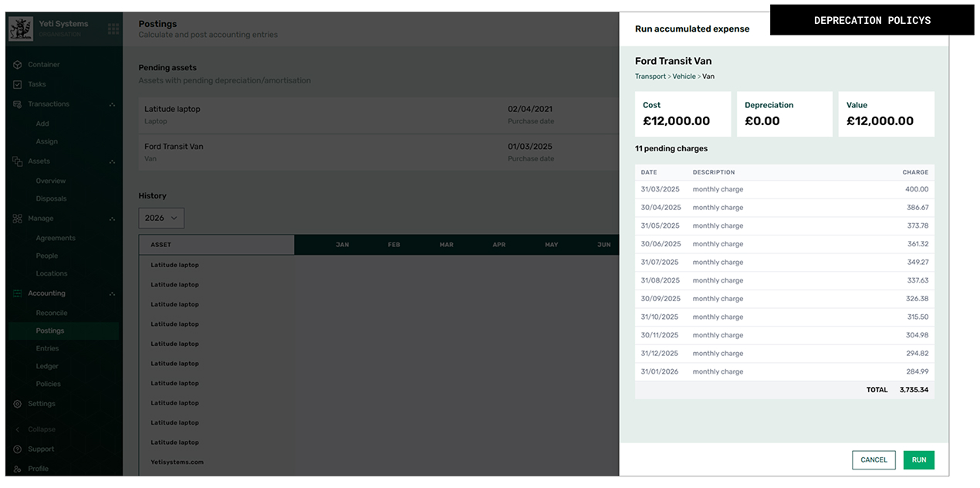Open the grid menu beside Yeti Systems
This screenshot has height=488, width=980.
click(113, 29)
